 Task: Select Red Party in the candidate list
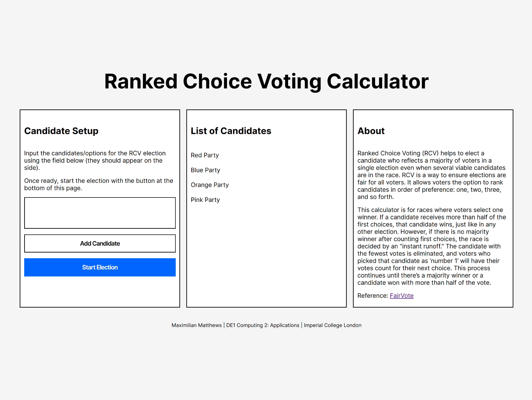(205, 155)
